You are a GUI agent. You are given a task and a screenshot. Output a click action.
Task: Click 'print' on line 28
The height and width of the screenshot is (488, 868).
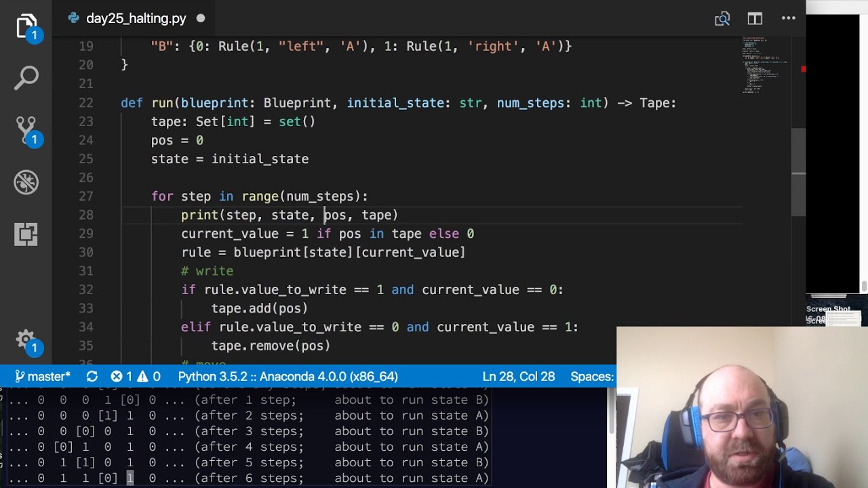(199, 215)
